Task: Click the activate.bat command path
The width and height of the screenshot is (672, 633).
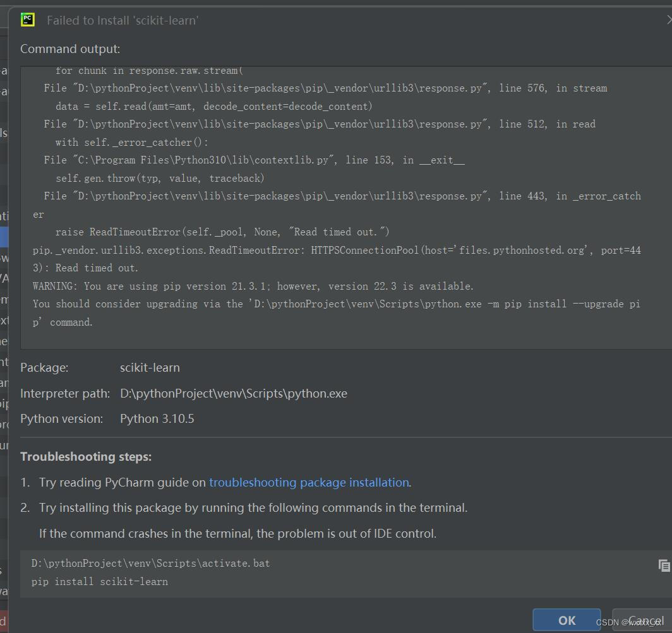Action: tap(150, 563)
